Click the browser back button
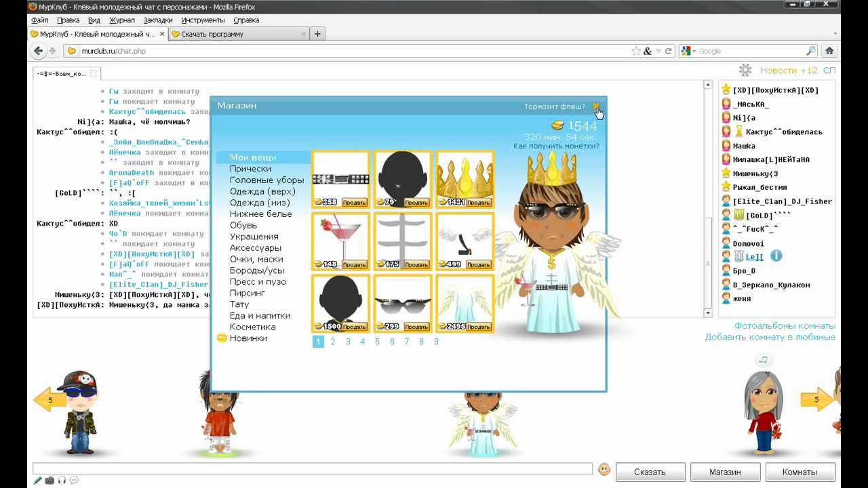Screen dimensions: 868x488 [x=39, y=51]
